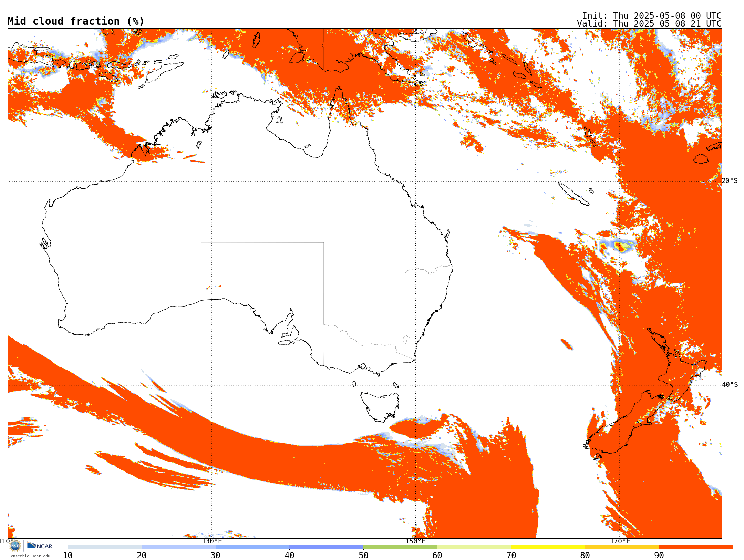Image resolution: width=744 pixels, height=560 pixels.
Task: Click the NCAR logo
Action: [x=40, y=546]
